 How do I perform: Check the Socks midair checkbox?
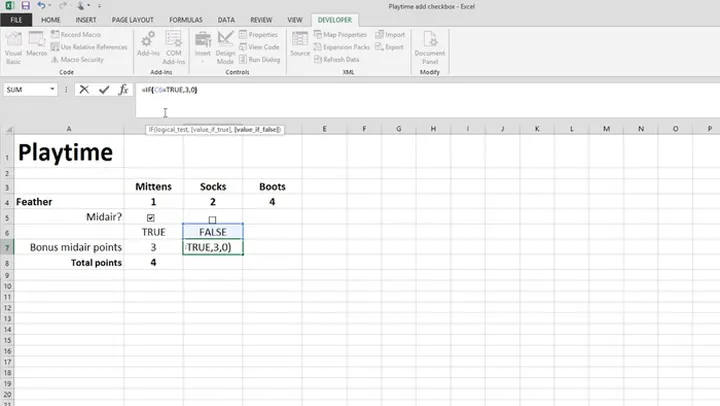(212, 220)
